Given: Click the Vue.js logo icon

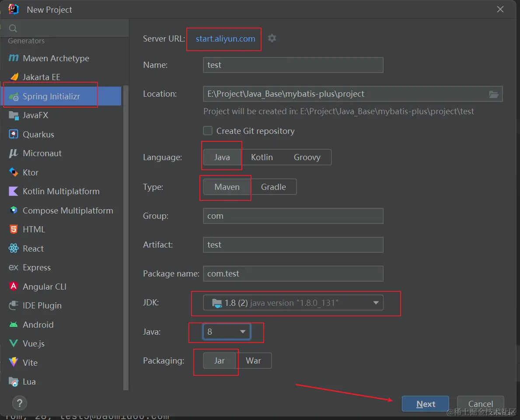Looking at the screenshot, I should click(x=14, y=343).
